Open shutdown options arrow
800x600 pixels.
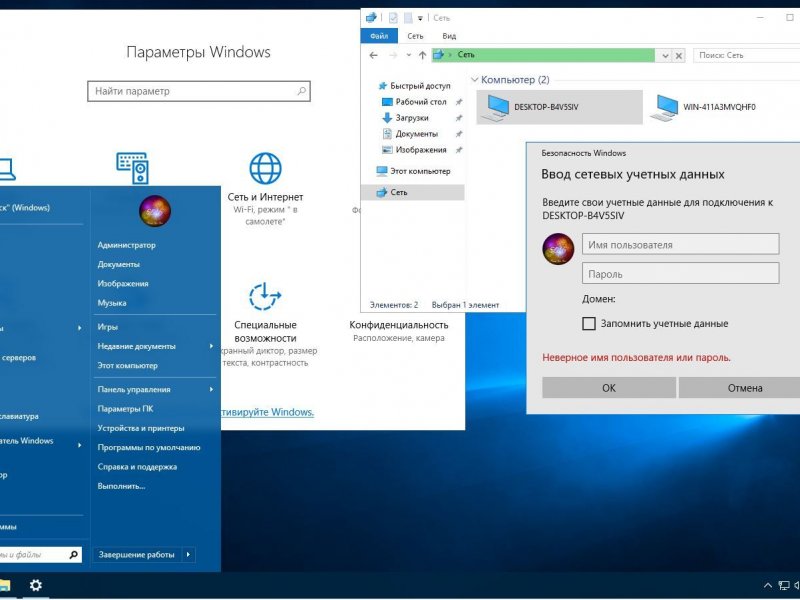pos(188,554)
